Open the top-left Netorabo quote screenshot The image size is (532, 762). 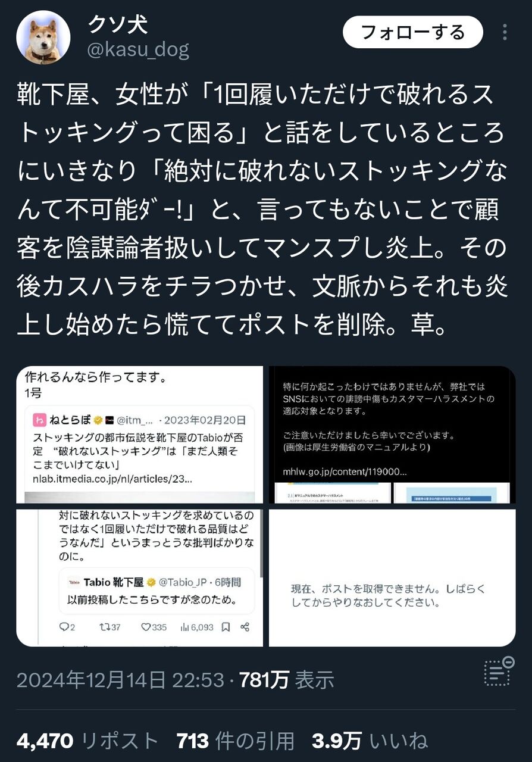(x=139, y=435)
